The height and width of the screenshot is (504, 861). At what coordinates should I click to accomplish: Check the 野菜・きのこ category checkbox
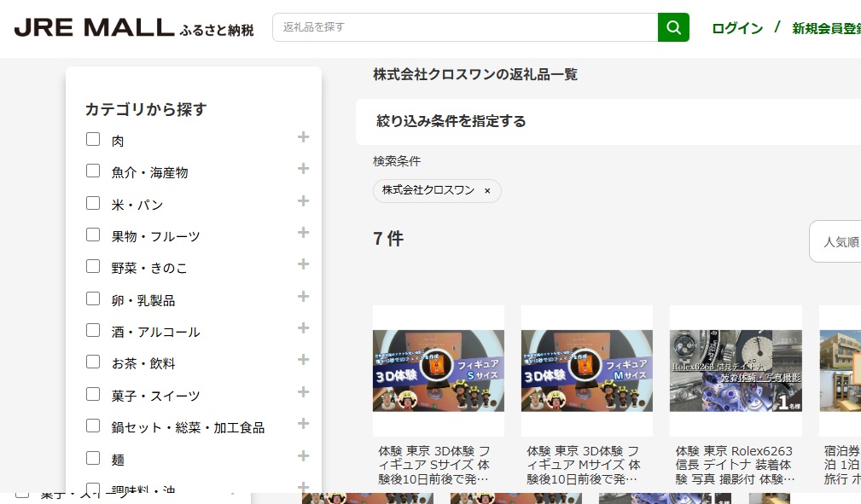[93, 266]
